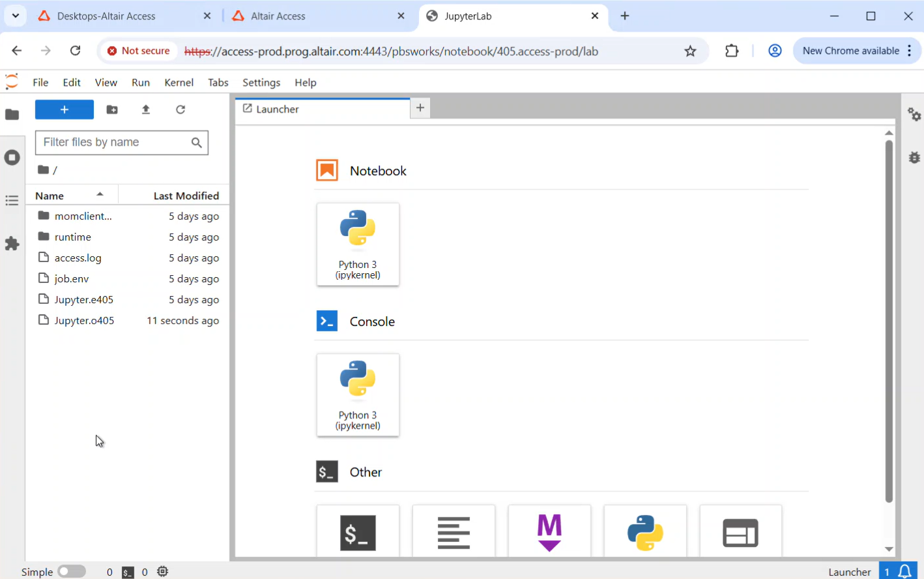Open the Extension Manager puzzle icon
The image size is (924, 579).
pyautogui.click(x=12, y=244)
